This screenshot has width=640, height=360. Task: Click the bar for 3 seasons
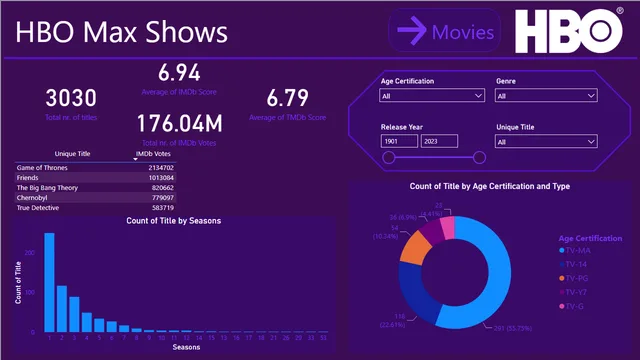(74, 314)
